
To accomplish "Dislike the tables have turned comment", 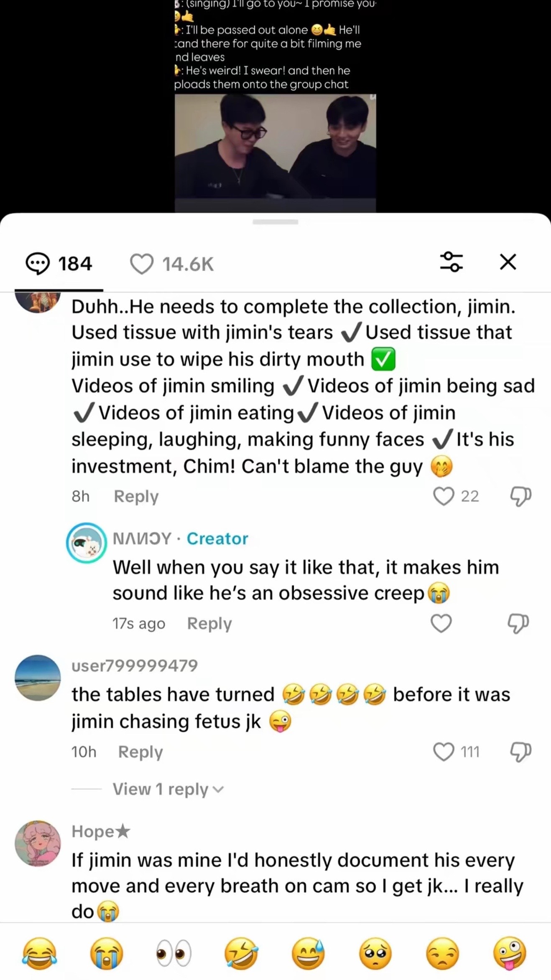I will point(520,752).
